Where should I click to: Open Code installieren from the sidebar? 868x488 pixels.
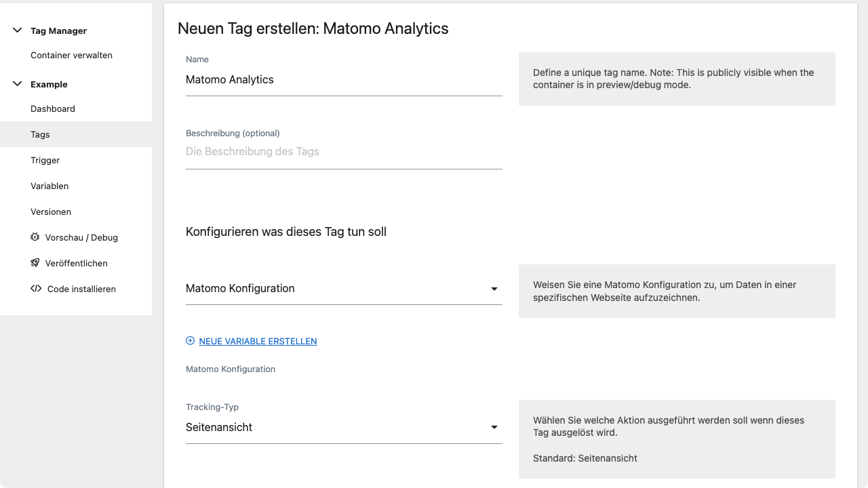pyautogui.click(x=81, y=289)
